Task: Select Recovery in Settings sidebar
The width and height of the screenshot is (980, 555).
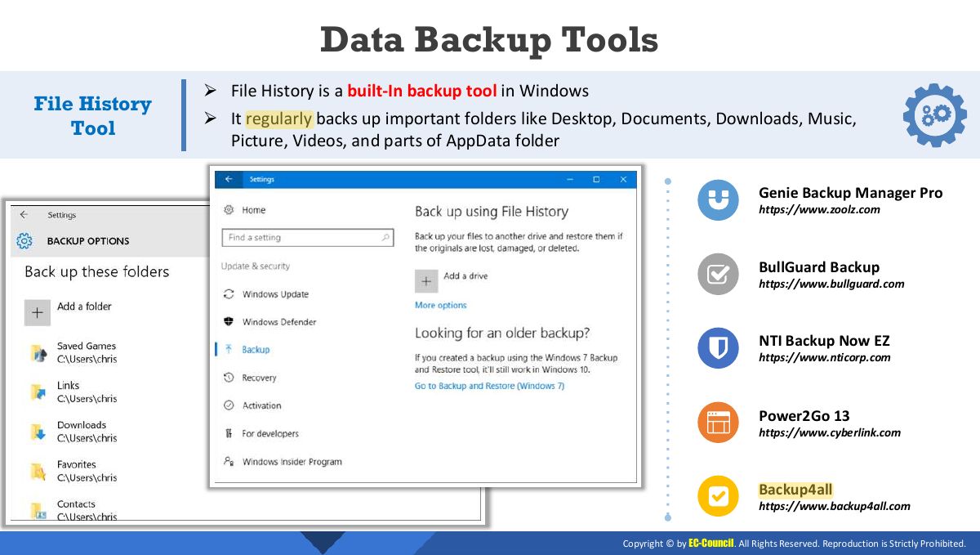Action: [x=259, y=378]
